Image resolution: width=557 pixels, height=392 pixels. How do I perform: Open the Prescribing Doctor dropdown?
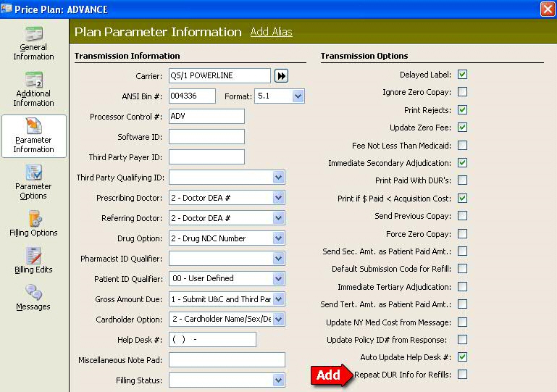coord(278,198)
